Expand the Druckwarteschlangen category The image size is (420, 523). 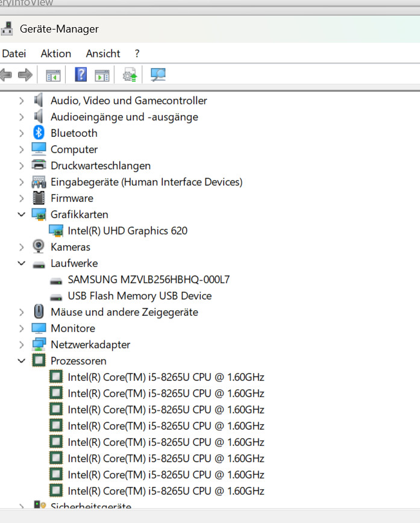tap(21, 166)
